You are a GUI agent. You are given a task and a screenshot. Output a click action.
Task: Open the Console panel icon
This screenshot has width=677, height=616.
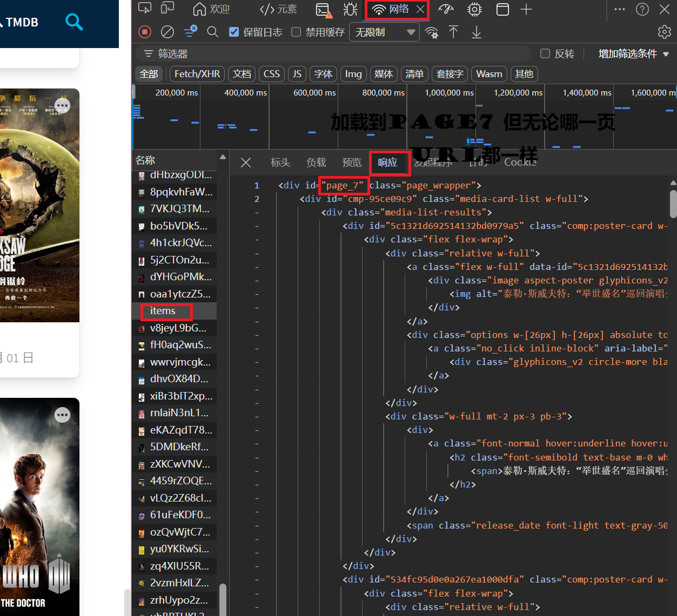click(324, 10)
